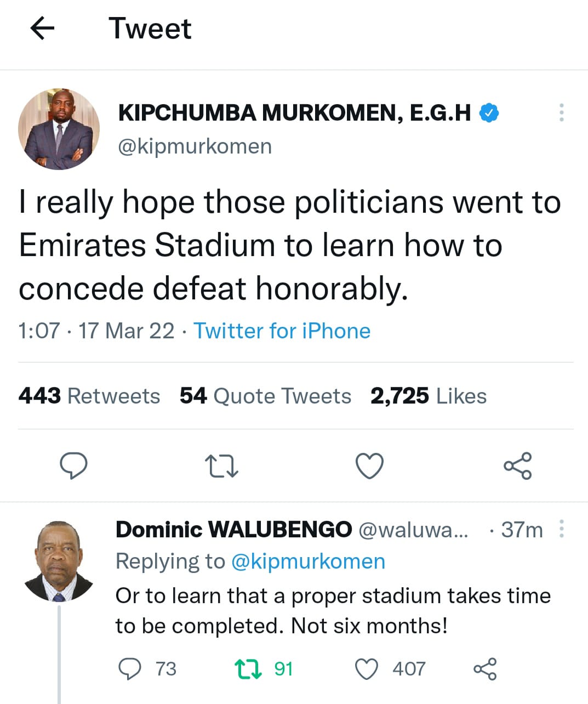The height and width of the screenshot is (704, 588).
Task: Tap the blue verified badge
Action: tap(489, 113)
